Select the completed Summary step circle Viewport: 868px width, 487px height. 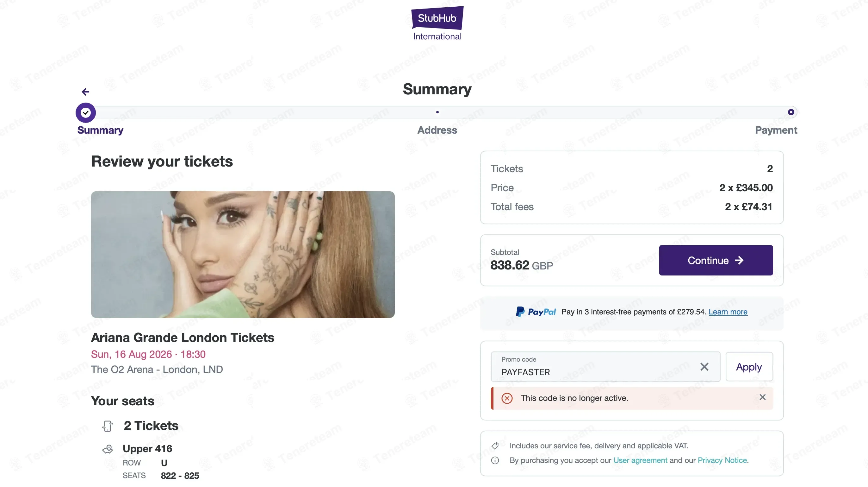[x=86, y=113]
